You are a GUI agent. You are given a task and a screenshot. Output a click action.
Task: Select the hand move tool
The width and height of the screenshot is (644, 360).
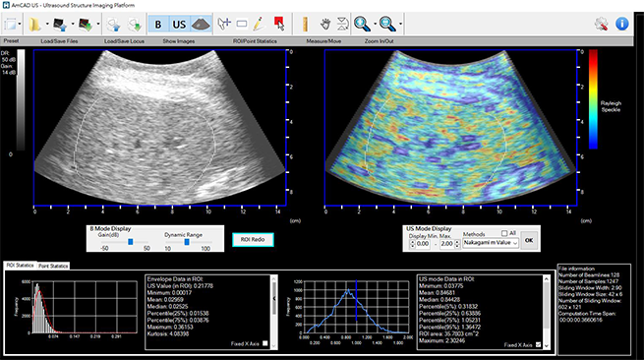[325, 25]
